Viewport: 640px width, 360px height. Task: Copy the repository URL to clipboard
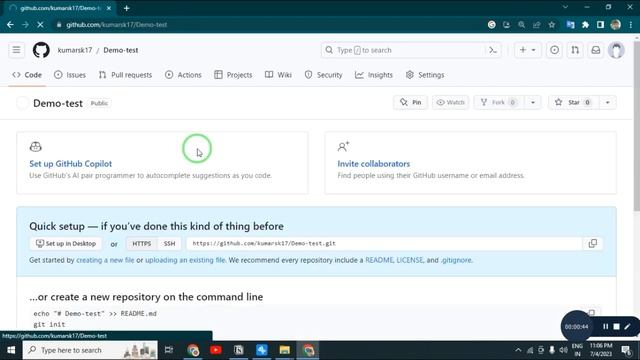coord(593,244)
